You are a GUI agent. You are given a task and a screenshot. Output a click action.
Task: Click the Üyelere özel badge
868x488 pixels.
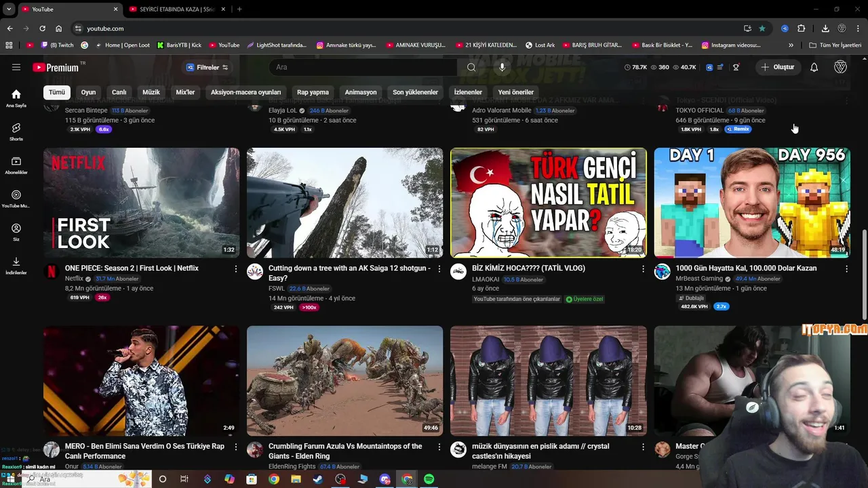[x=585, y=299]
